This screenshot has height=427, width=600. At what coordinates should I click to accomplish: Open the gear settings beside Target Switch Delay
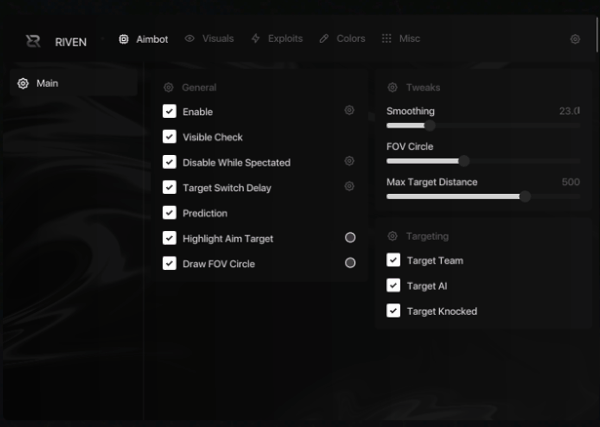[349, 186]
